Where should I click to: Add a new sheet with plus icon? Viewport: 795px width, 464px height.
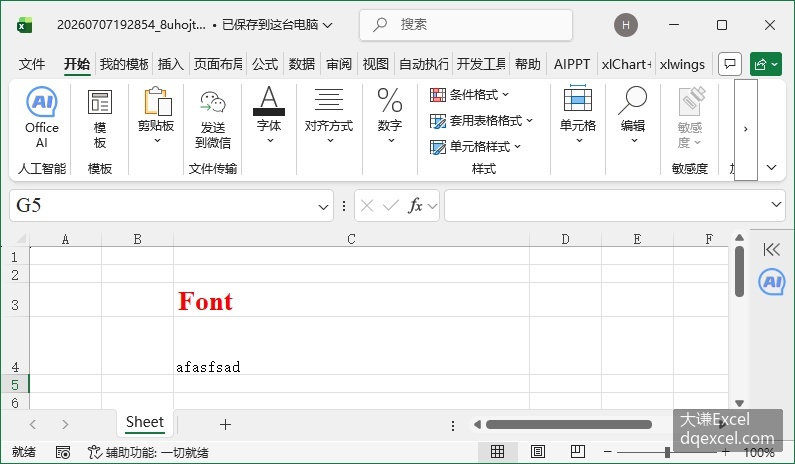point(226,424)
